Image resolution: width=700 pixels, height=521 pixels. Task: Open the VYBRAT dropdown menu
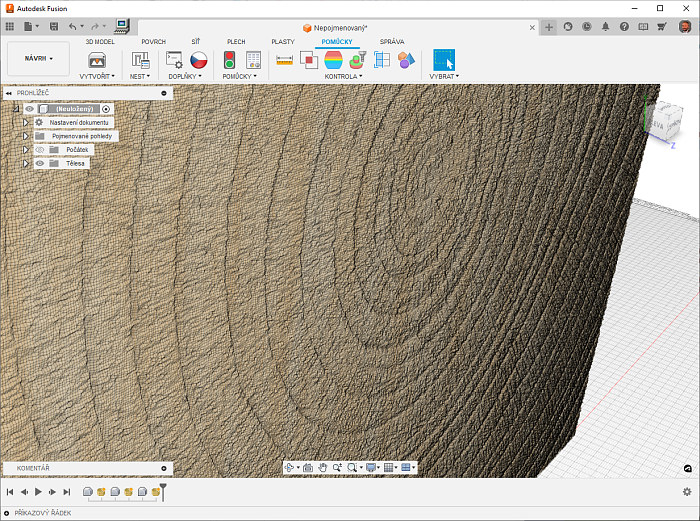[x=444, y=76]
